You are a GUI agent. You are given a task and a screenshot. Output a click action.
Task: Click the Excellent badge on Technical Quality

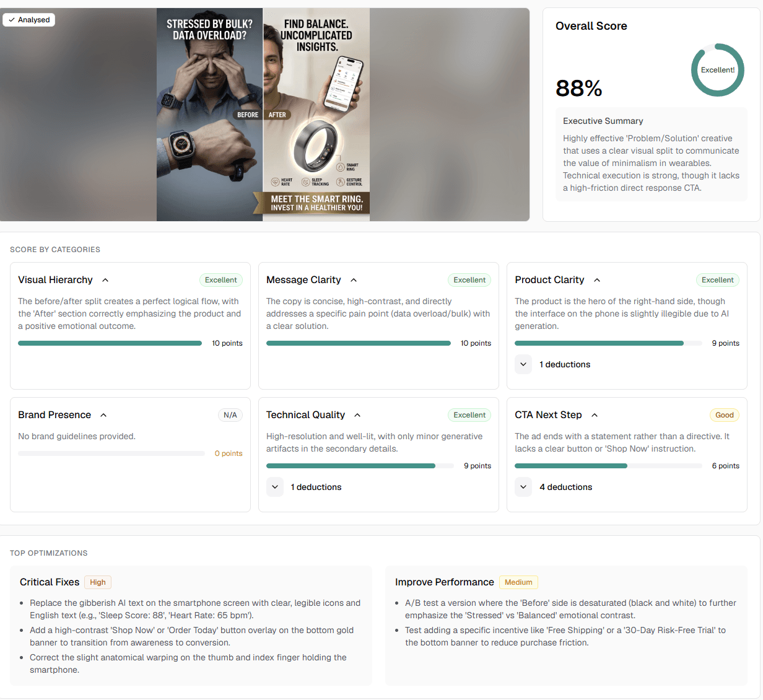pyautogui.click(x=469, y=415)
